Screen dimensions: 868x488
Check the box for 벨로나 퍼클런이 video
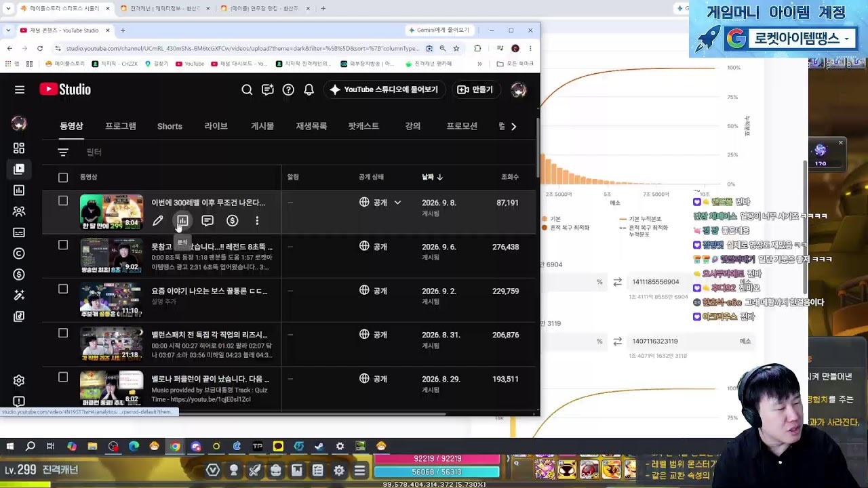pyautogui.click(x=63, y=377)
